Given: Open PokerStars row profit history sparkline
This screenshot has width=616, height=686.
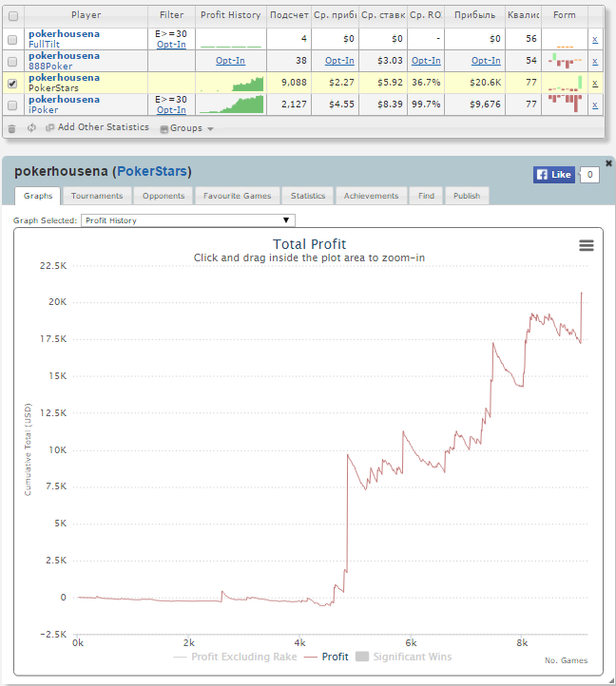Looking at the screenshot, I should coord(231,83).
